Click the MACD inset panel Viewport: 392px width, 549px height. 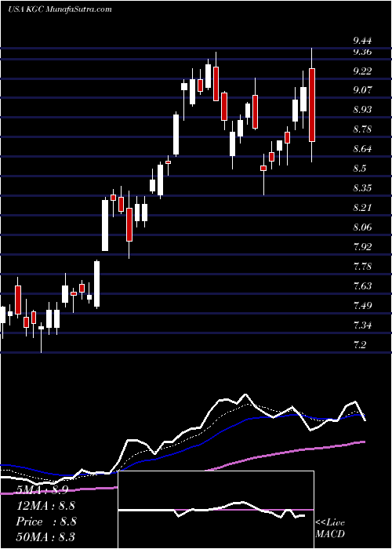pyautogui.click(x=216, y=510)
